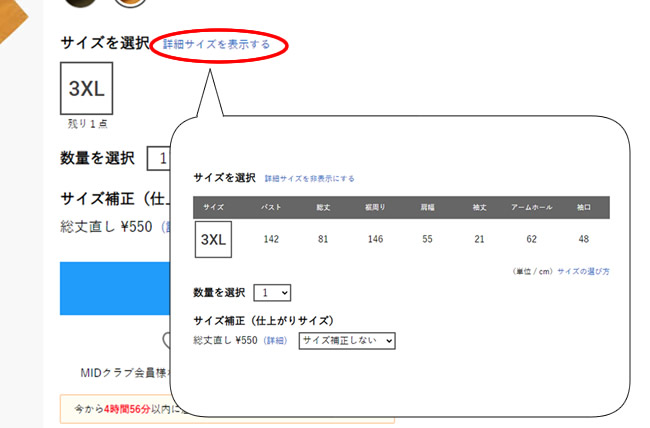Click the circled 詳細サイズを表示する link
650x428 pixels.
216,44
